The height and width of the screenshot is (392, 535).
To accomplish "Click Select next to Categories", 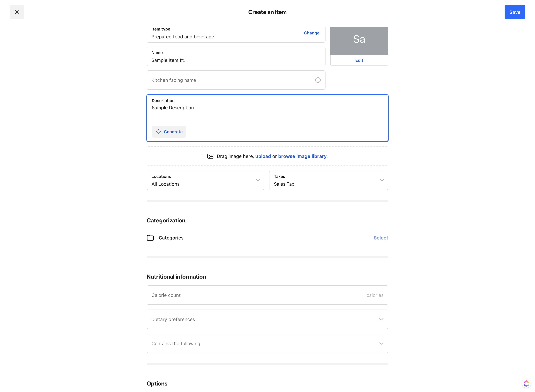I will pos(381,238).
